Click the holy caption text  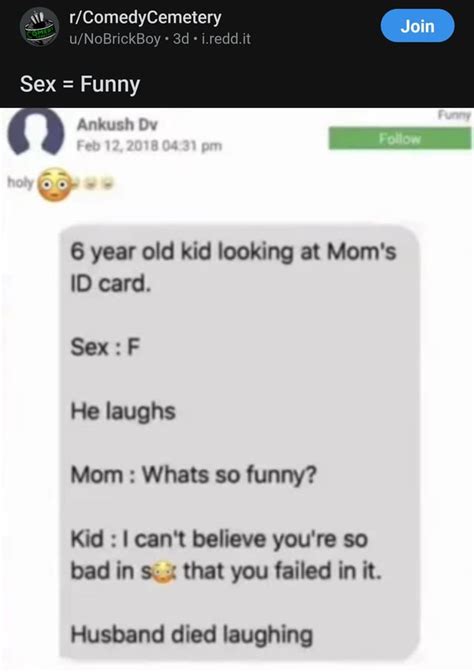point(20,182)
